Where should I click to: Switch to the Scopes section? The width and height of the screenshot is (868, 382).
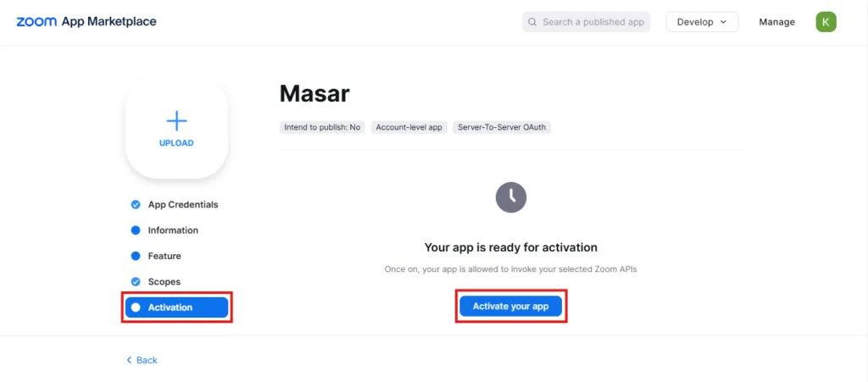pos(164,282)
